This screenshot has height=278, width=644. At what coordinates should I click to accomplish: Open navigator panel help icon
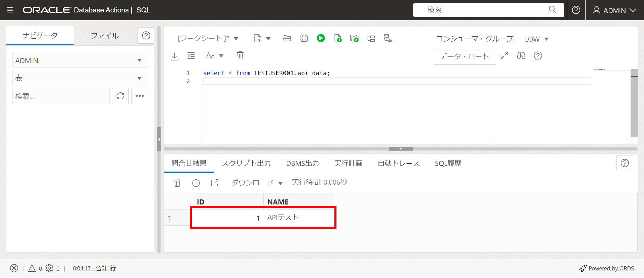click(146, 36)
